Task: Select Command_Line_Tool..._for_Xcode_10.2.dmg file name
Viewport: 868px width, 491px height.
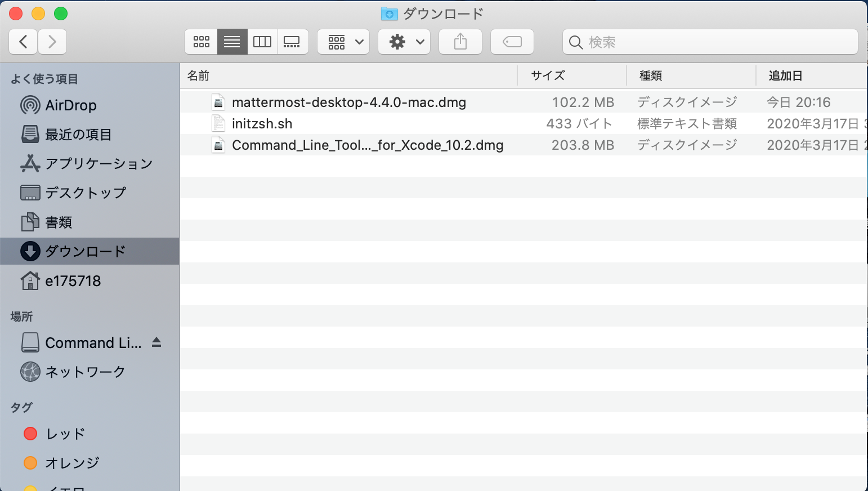Action: coord(368,145)
